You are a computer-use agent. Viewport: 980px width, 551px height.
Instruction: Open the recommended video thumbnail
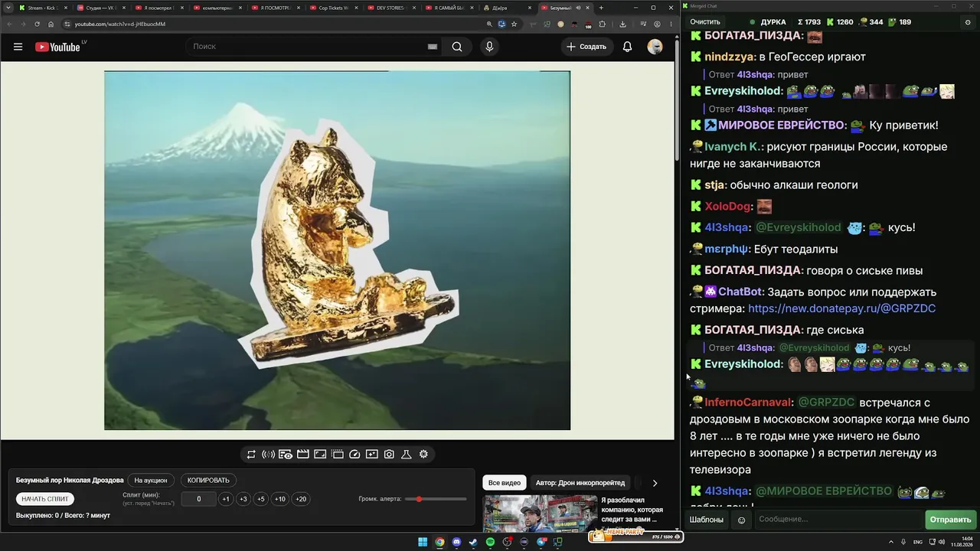[x=540, y=514]
